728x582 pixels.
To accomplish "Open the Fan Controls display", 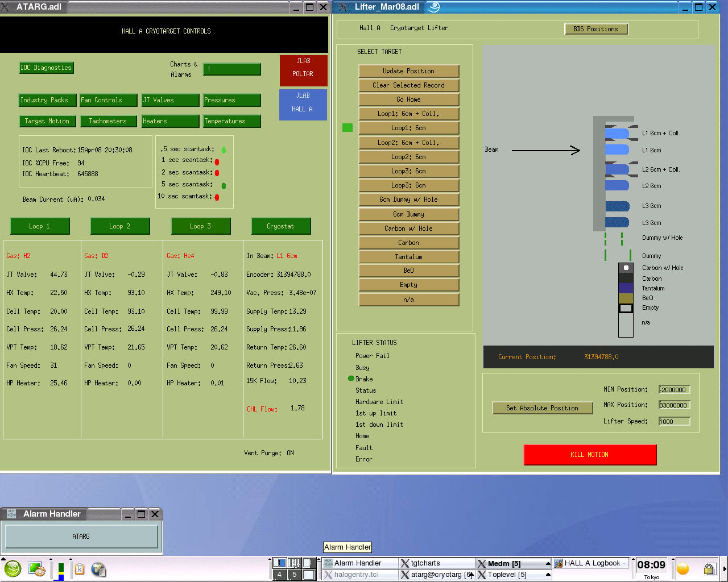I will click(x=109, y=100).
